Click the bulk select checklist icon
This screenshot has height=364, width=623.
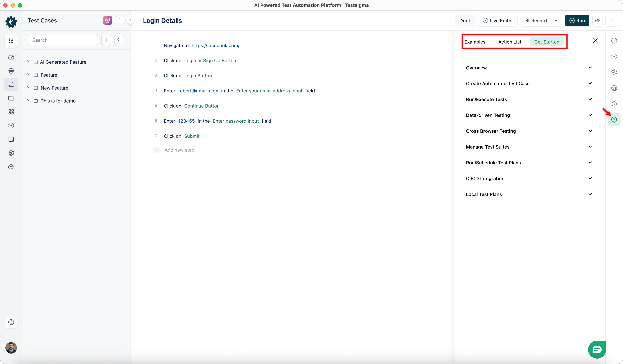point(119,40)
